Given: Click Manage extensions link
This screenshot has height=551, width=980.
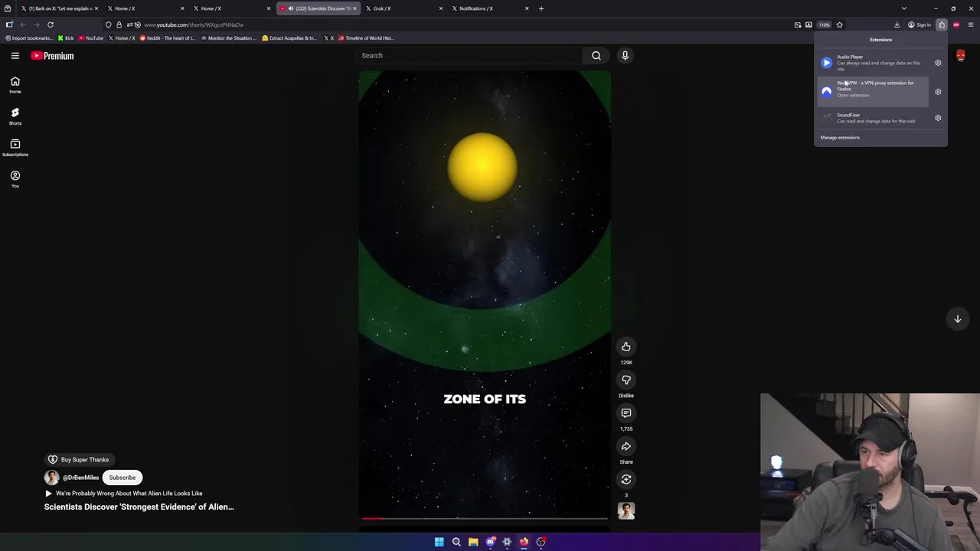Looking at the screenshot, I should point(840,138).
